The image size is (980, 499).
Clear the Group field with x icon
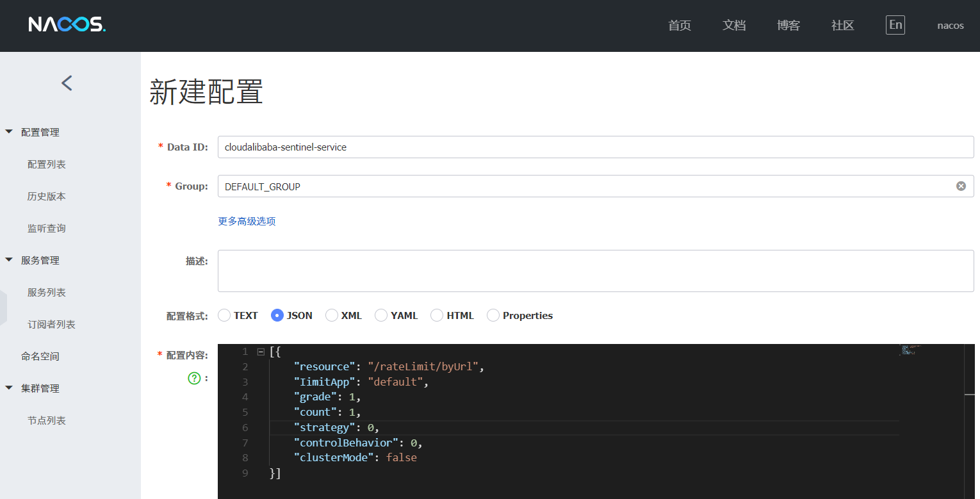(x=961, y=186)
